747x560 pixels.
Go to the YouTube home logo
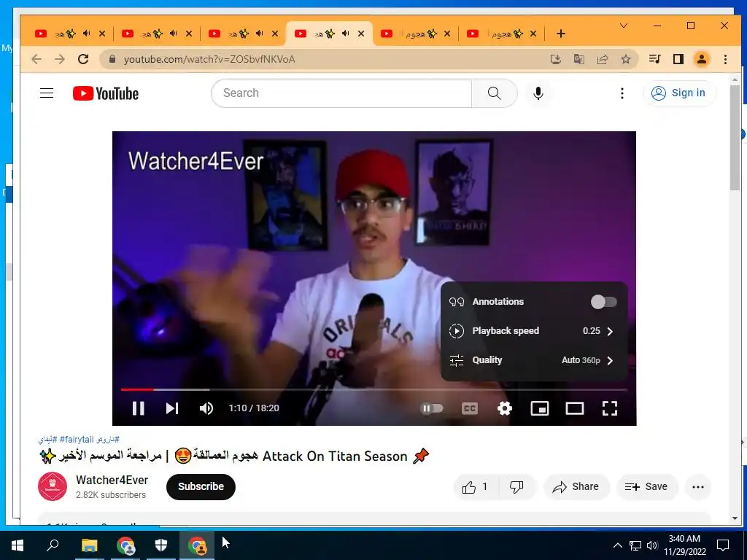[106, 93]
